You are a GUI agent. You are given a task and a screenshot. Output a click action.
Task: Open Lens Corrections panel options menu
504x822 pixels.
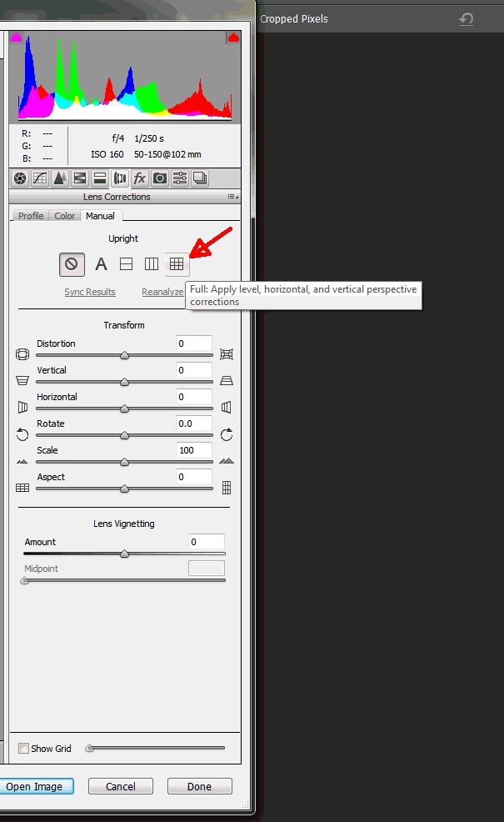(x=232, y=198)
